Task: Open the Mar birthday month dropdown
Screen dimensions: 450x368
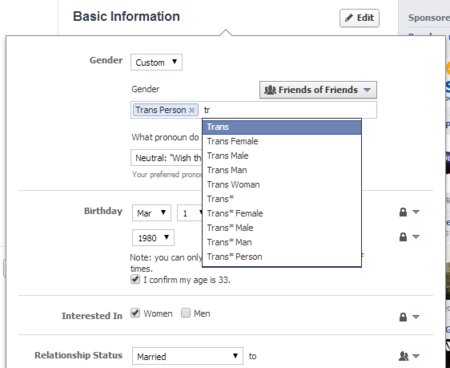Action: coord(152,213)
